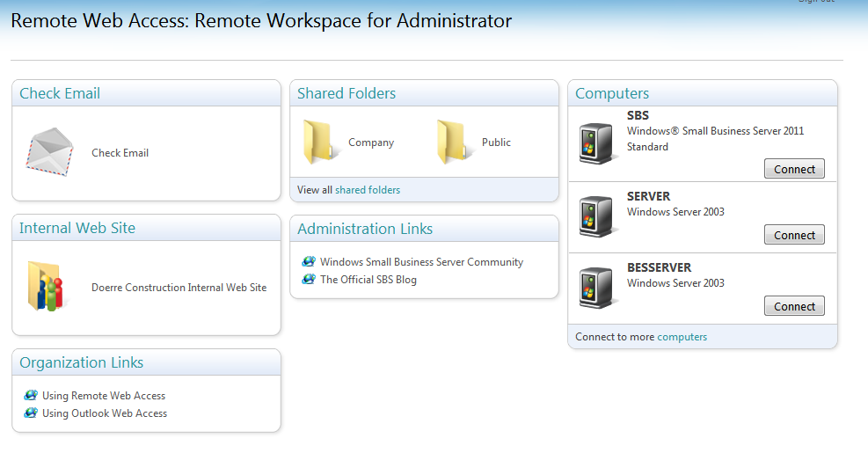The image size is (868, 453).
Task: Open Using Remote Web Access link
Action: 104,396
